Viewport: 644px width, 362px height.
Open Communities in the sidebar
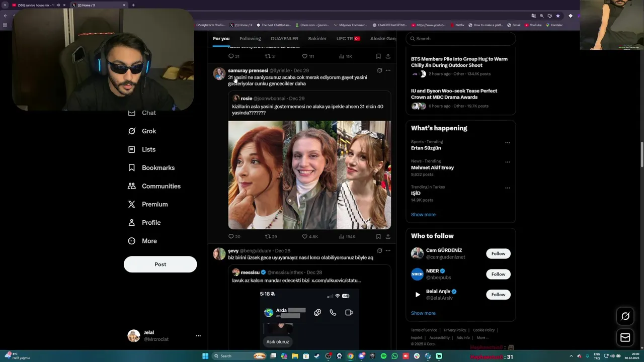click(x=154, y=186)
